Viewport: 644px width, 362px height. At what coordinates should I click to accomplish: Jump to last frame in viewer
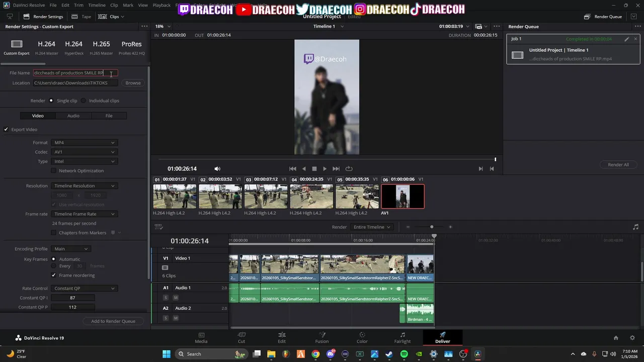(x=336, y=169)
